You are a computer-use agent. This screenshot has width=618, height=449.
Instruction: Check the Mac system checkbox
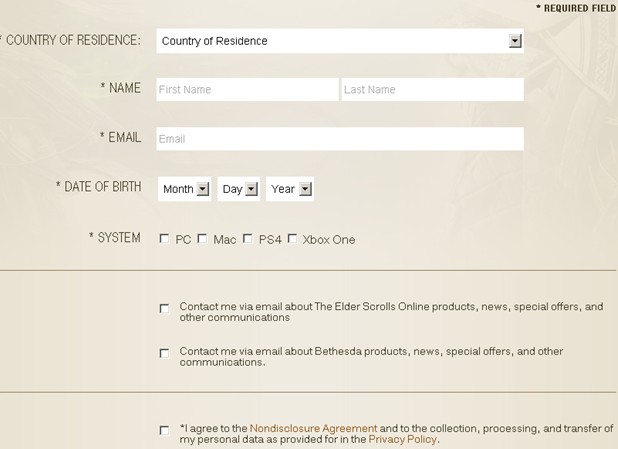[202, 239]
